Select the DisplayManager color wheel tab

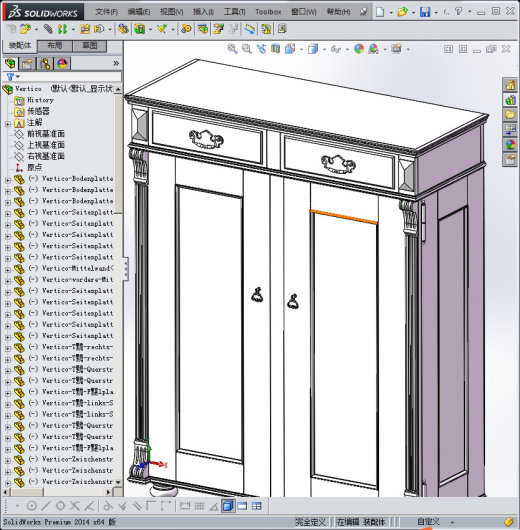click(x=62, y=64)
